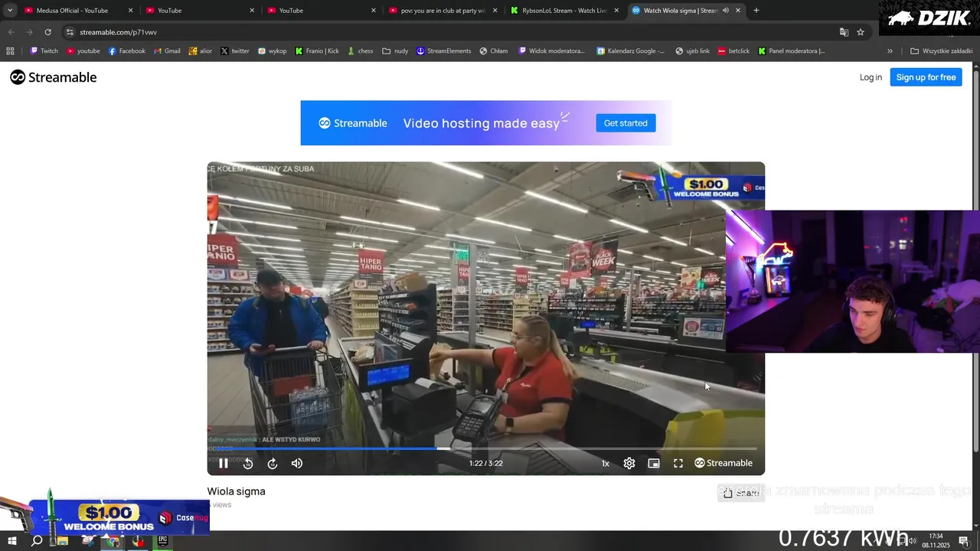Click the Streamable logo in the player bar
The height and width of the screenshot is (551, 980).
724,463
